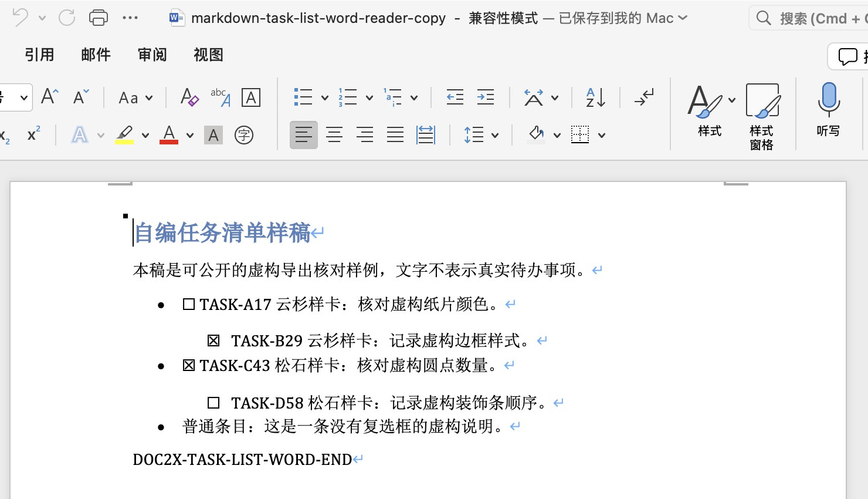Open the numbered list style dropdown arrow
This screenshot has height=499, width=868.
[369, 98]
